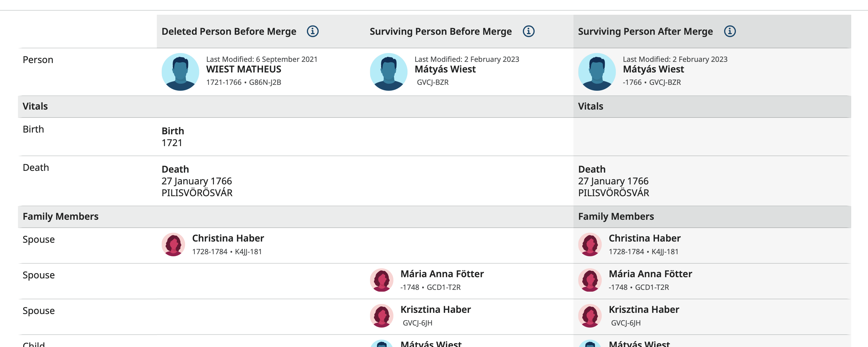868x347 pixels.
Task: Click the Family Members section header on left
Action: click(61, 217)
